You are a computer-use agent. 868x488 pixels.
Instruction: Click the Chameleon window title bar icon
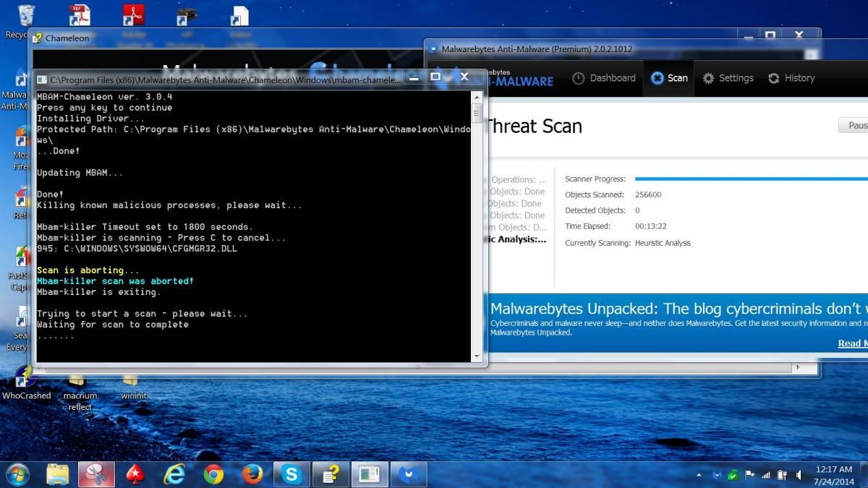(x=37, y=38)
